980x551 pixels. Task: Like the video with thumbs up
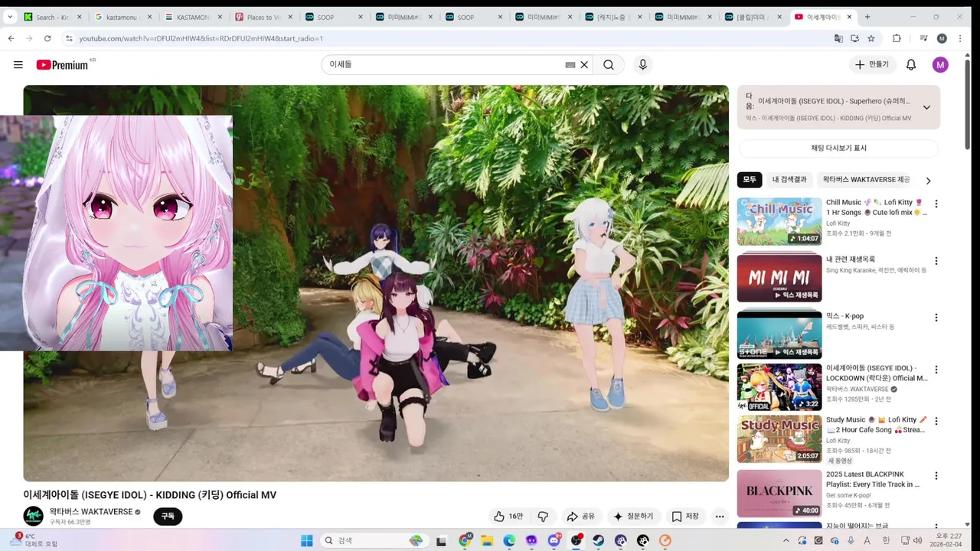(x=508, y=517)
